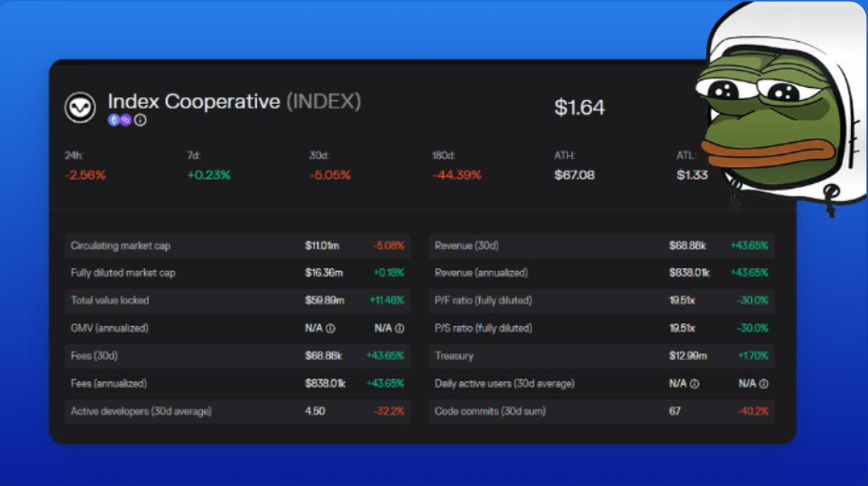Click the Revenue (annualized) $838.01k value
868x486 pixels.
(689, 273)
